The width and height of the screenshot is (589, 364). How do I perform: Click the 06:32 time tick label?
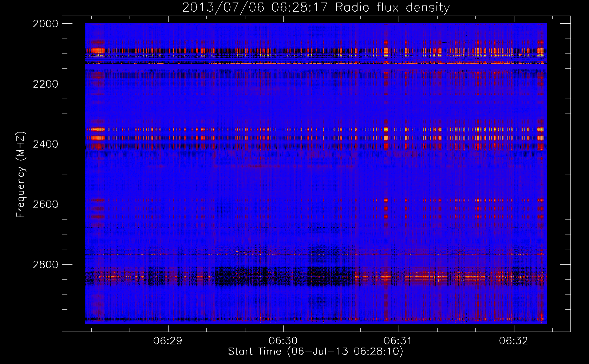(514, 341)
